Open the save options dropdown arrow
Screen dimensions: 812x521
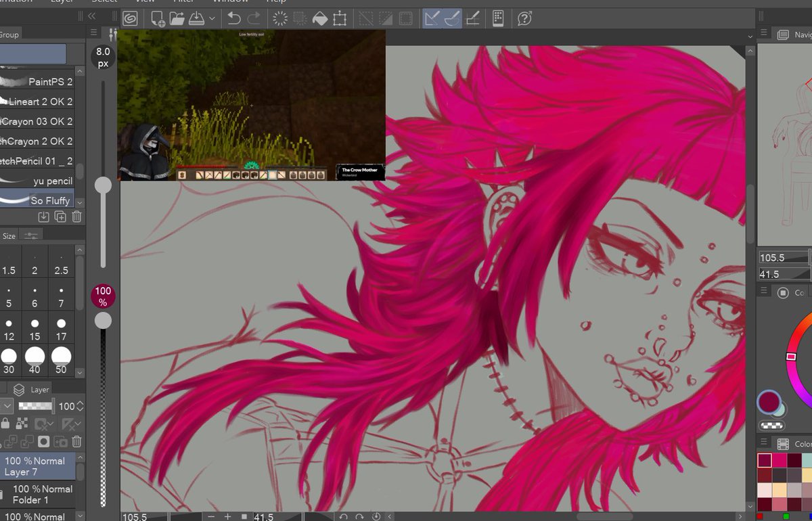coord(212,19)
